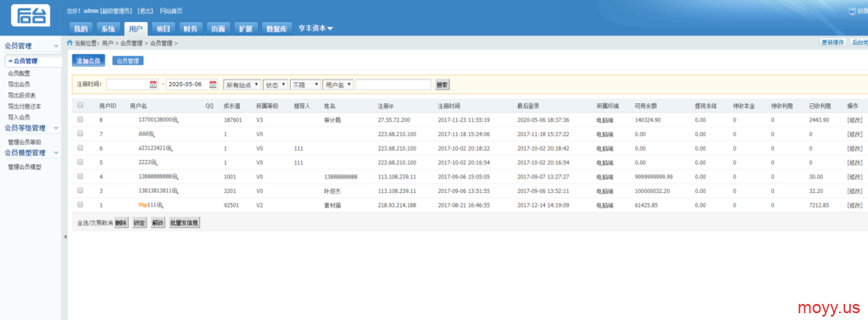The width and height of the screenshot is (868, 320).
Task: Click the 搜索 button
Action: 442,86
